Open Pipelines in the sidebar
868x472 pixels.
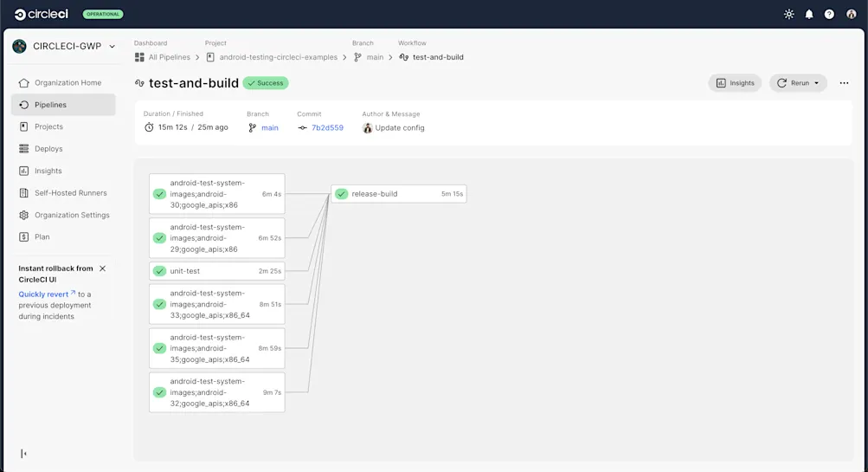[63, 105]
